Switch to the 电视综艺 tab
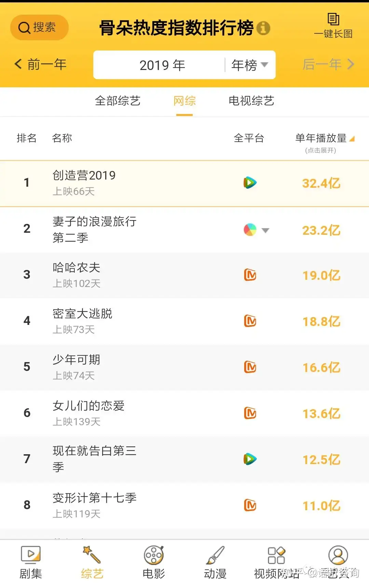 click(251, 101)
